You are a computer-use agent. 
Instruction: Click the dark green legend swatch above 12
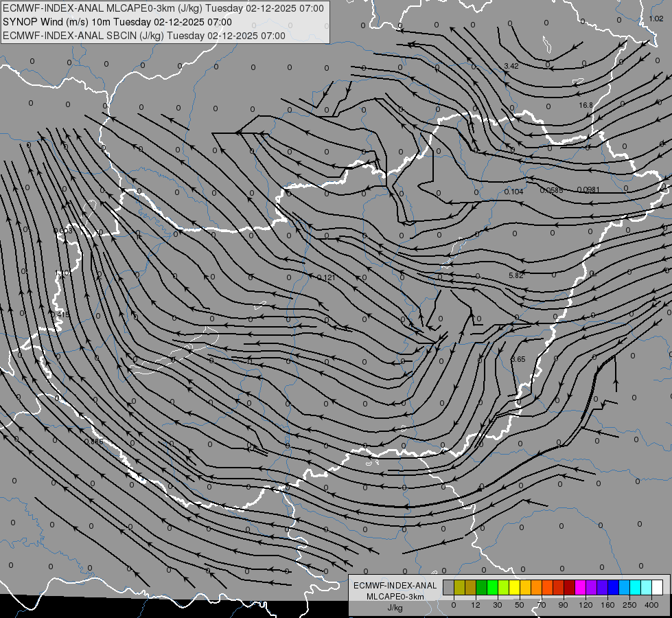click(x=482, y=587)
